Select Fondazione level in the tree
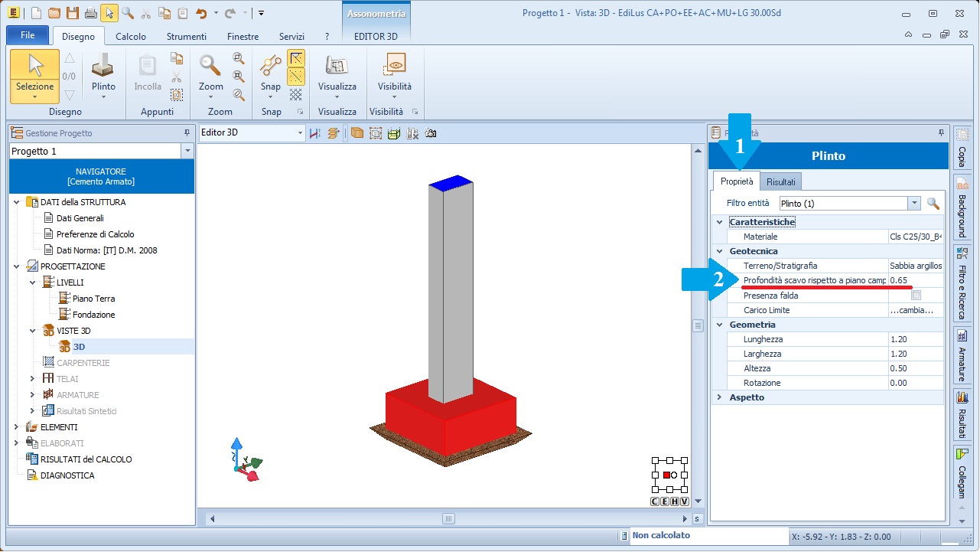The height and width of the screenshot is (552, 980). [x=93, y=315]
